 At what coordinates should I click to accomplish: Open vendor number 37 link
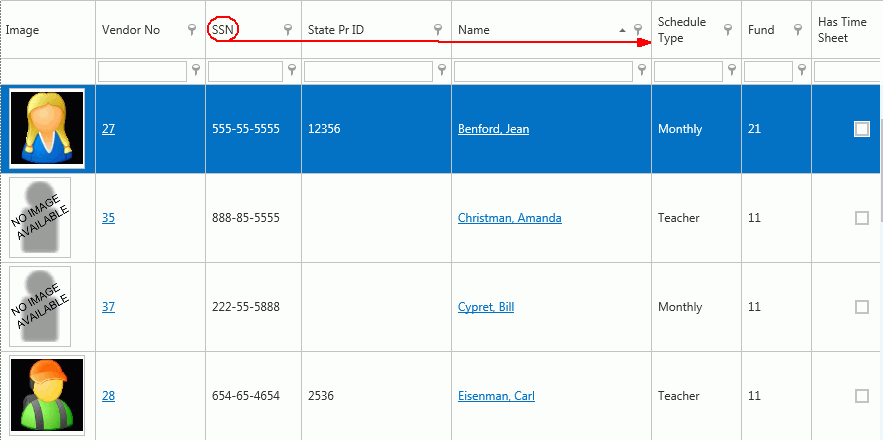[x=108, y=307]
